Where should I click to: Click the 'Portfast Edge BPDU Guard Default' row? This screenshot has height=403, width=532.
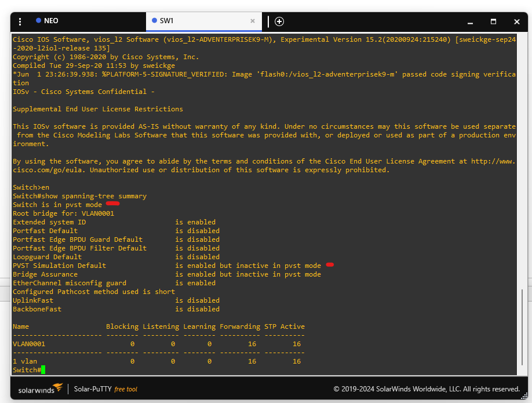click(x=116, y=239)
